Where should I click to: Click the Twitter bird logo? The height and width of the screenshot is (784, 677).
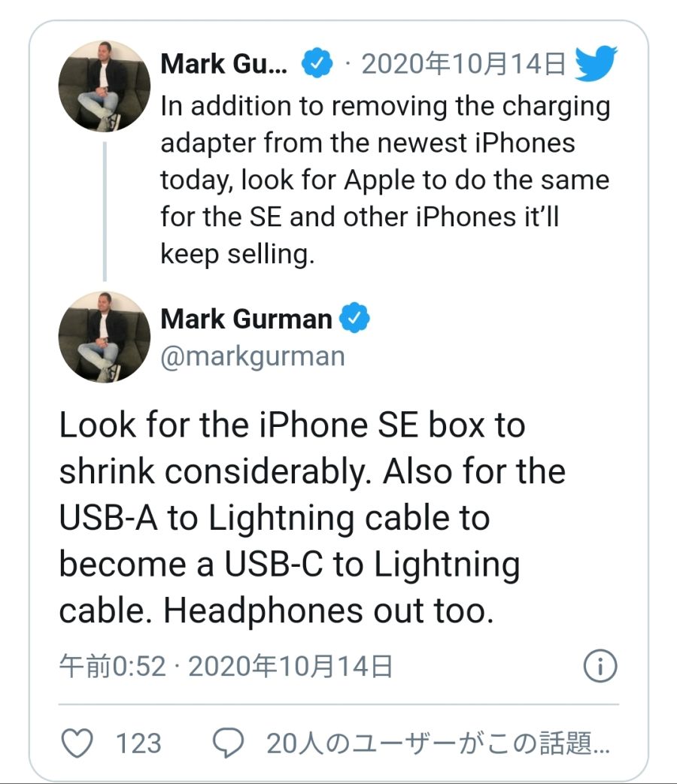(596, 64)
